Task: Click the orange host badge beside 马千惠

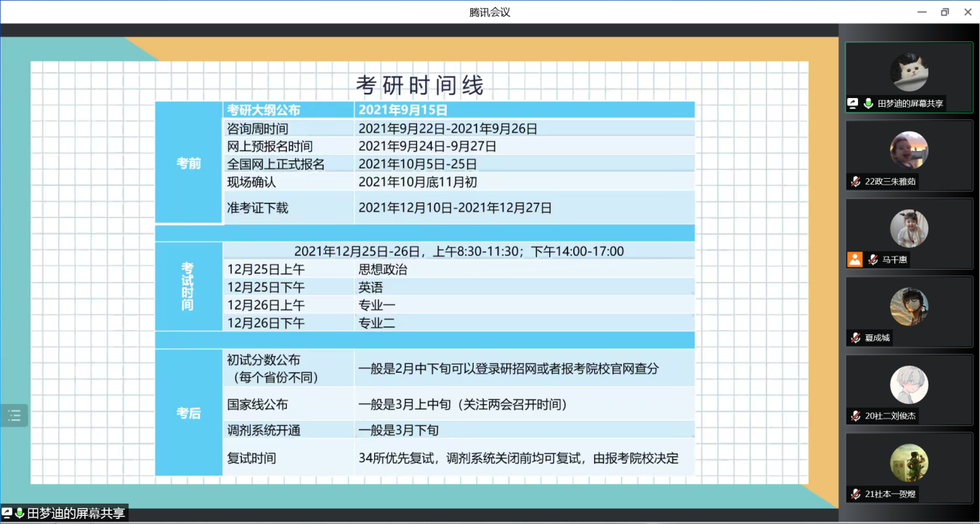Action: (x=854, y=259)
